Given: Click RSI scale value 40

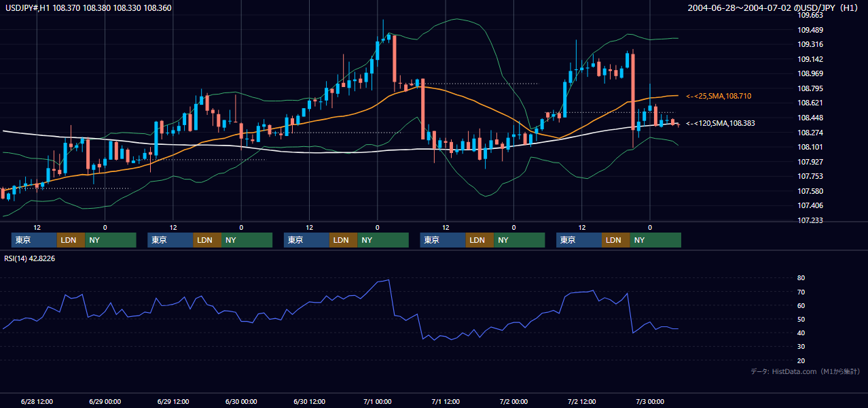Looking at the screenshot, I should (801, 333).
